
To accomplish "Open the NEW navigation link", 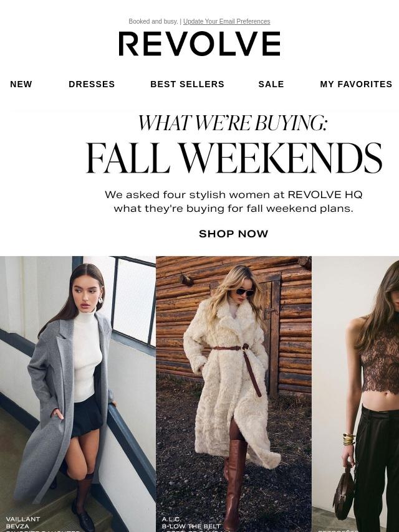I will click(21, 84).
